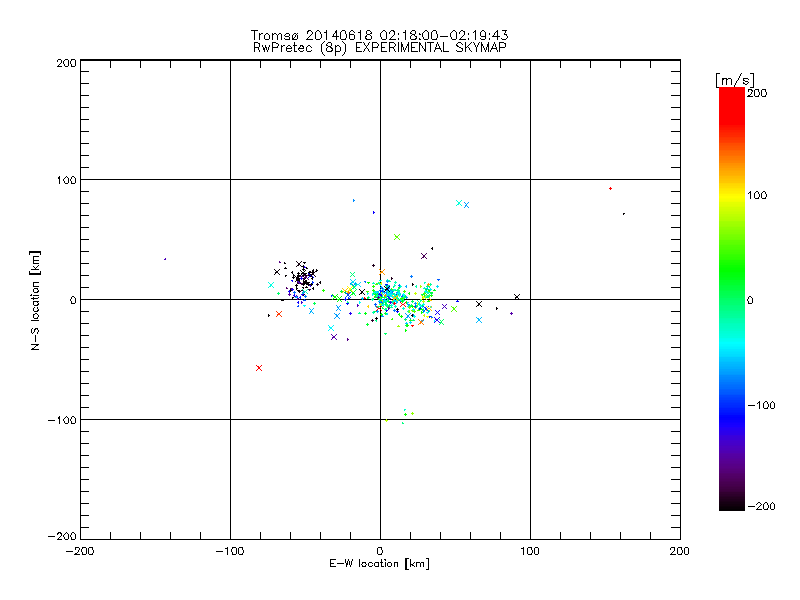Click the green X marker above the central cluster
The width and height of the screenshot is (800, 600).
pyautogui.click(x=397, y=237)
